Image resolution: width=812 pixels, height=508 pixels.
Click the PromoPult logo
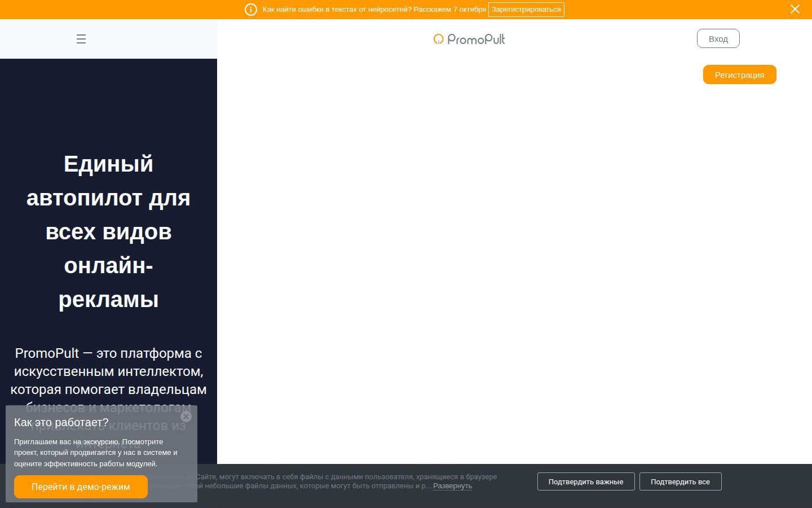[469, 39]
